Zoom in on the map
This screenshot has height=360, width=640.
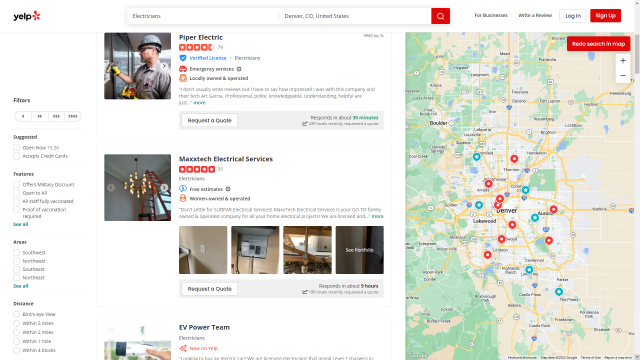tap(622, 61)
